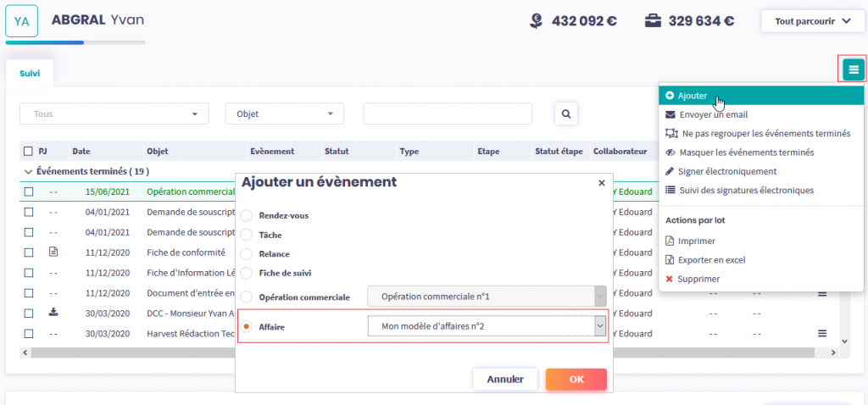Open the teal hamburger actions menu

853,69
